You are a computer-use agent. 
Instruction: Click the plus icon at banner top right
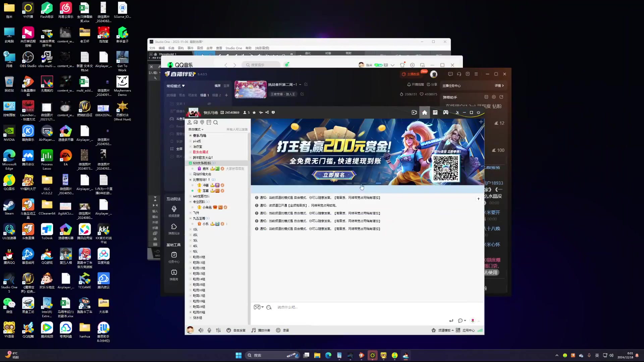[481, 122]
